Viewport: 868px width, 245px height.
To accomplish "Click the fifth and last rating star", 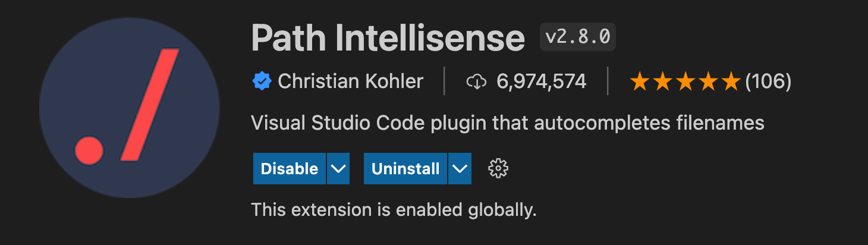I will tap(731, 81).
